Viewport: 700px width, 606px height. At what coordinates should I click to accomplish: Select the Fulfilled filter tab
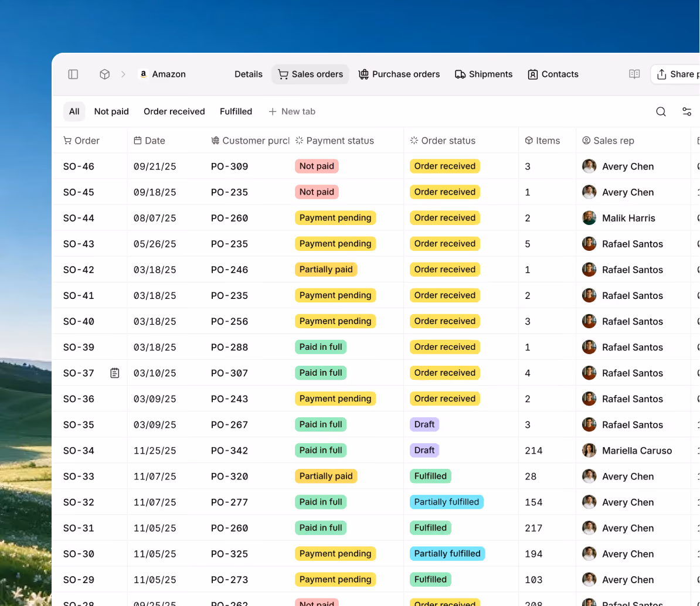click(236, 111)
